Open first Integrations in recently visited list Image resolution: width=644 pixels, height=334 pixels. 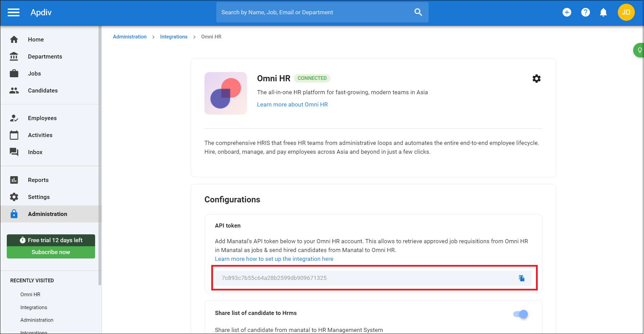[x=34, y=307]
